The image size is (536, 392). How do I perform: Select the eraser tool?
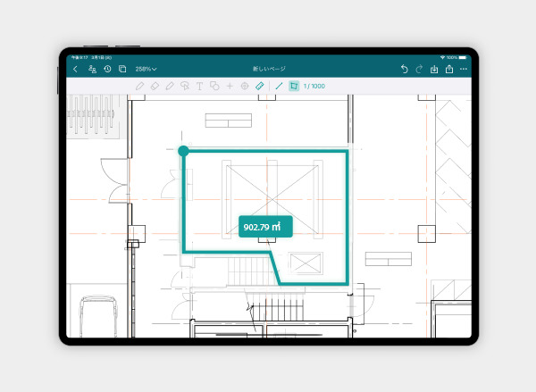click(x=155, y=87)
